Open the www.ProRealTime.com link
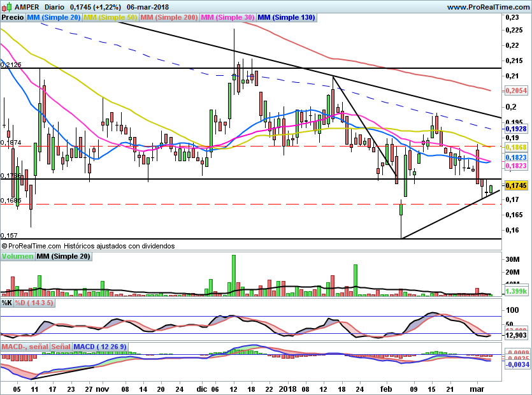 [488, 6]
